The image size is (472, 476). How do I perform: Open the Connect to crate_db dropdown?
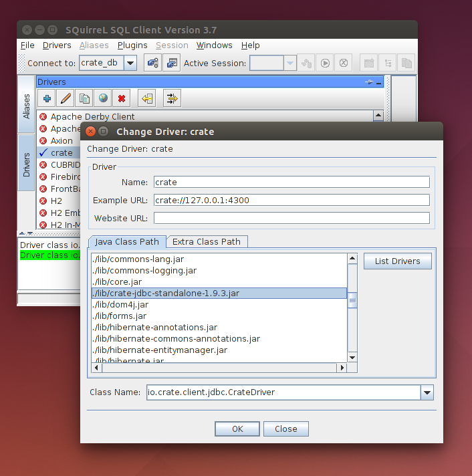point(130,63)
